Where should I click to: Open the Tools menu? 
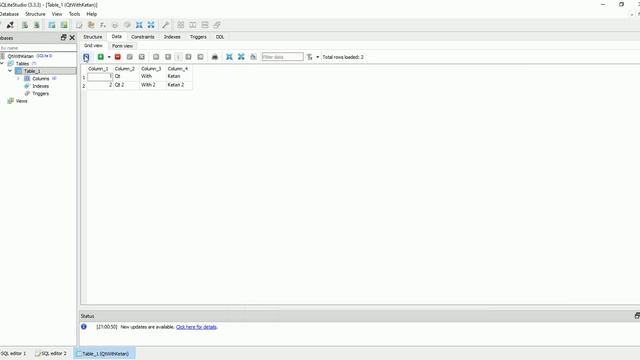(74, 14)
